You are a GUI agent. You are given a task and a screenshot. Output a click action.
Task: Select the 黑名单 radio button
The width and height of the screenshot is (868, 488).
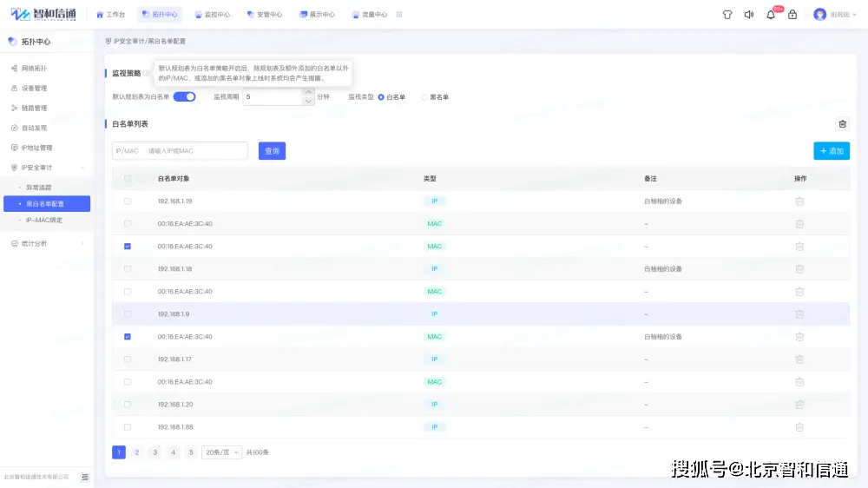[424, 97]
